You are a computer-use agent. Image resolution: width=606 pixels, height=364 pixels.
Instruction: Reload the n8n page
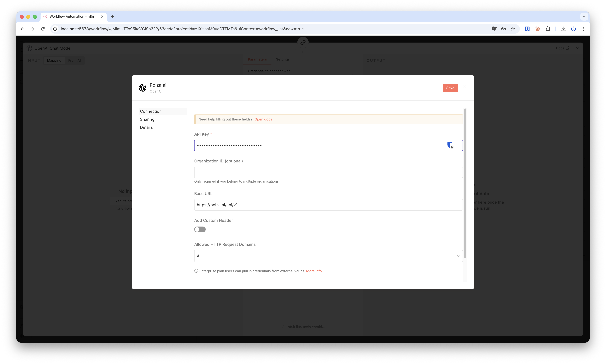click(43, 29)
